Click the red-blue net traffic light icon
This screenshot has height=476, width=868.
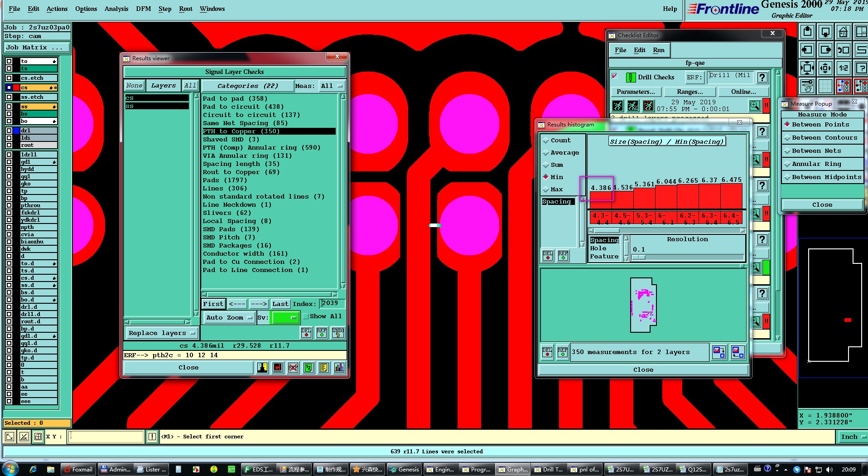point(843,86)
